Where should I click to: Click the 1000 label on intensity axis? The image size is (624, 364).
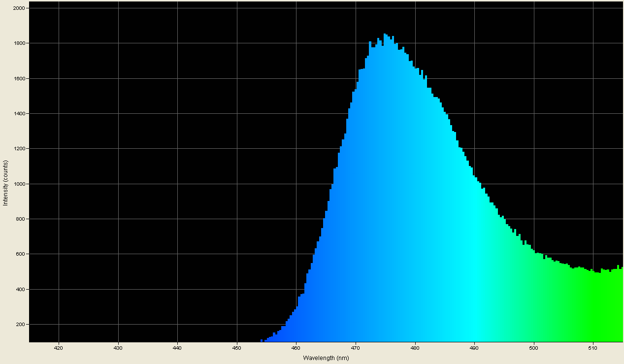(20, 183)
